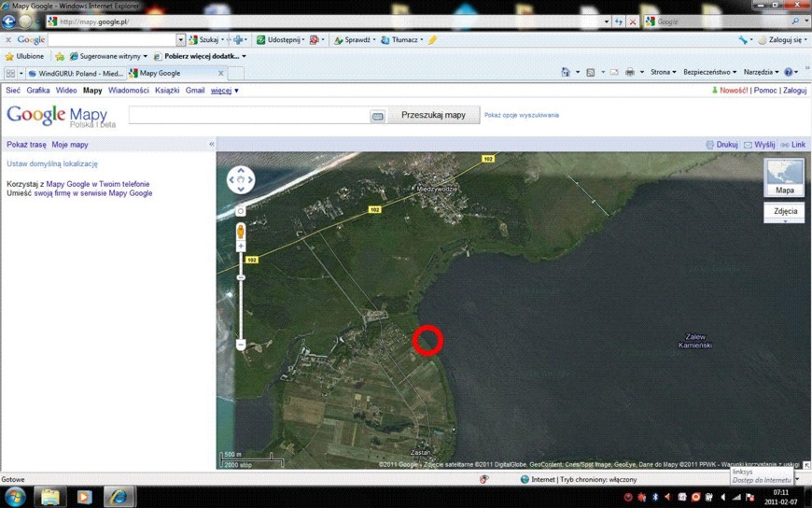Switch to Mapa view thumbnail
Image resolution: width=812 pixels, height=508 pixels.
(x=785, y=177)
